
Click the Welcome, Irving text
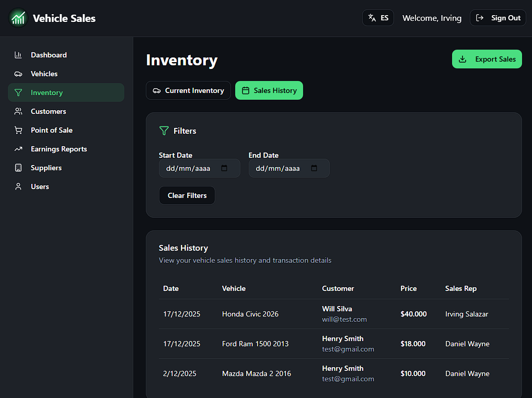(x=432, y=18)
